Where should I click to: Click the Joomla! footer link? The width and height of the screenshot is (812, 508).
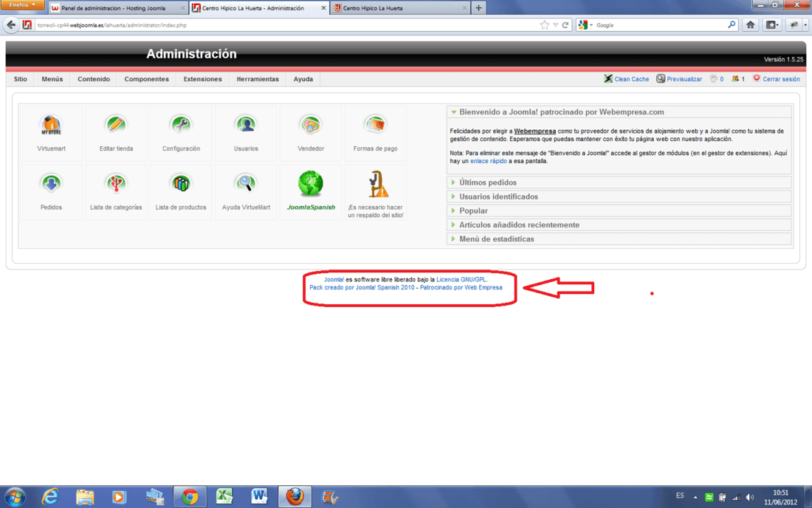(x=334, y=280)
